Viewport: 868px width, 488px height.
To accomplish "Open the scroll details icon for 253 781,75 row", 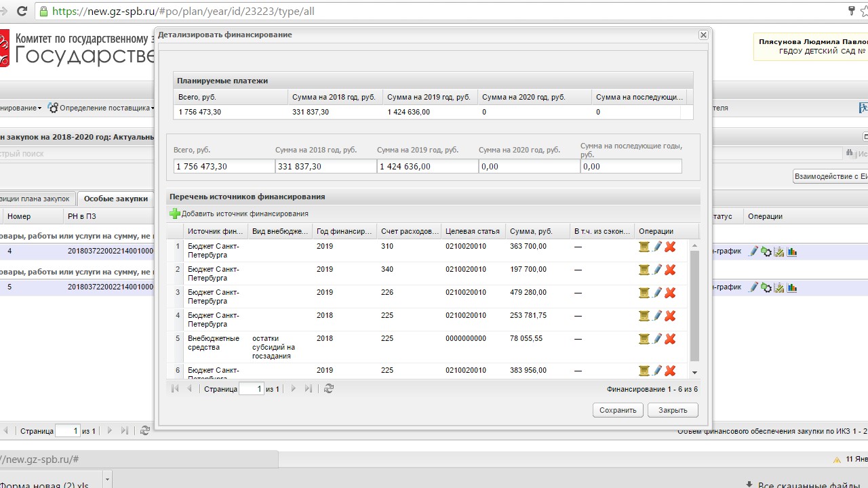I will [x=644, y=317].
